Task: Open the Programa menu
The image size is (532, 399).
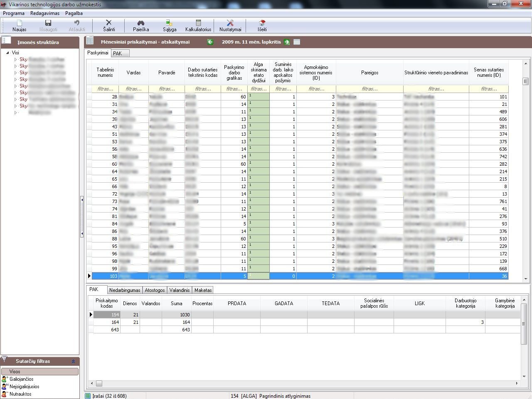Action: coord(14,13)
